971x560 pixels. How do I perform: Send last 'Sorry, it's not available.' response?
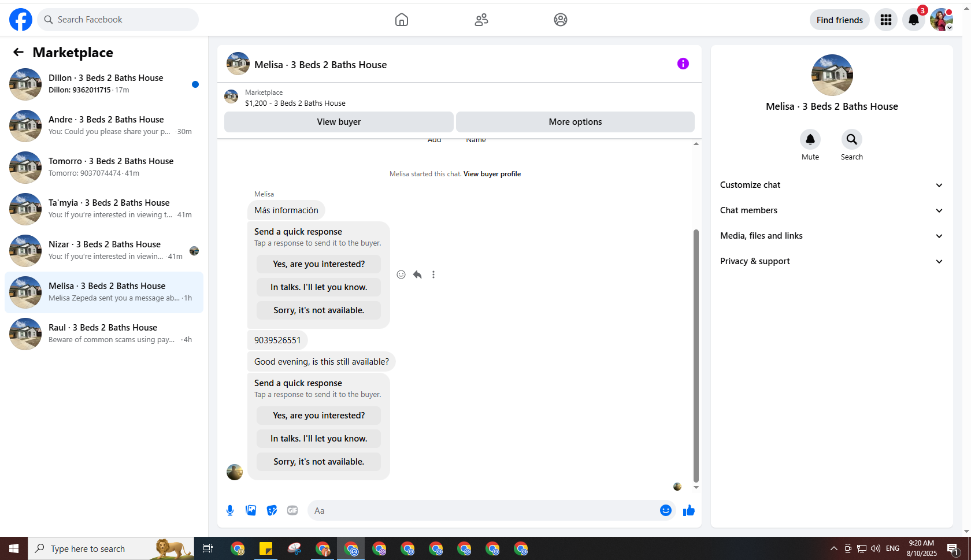point(319,462)
